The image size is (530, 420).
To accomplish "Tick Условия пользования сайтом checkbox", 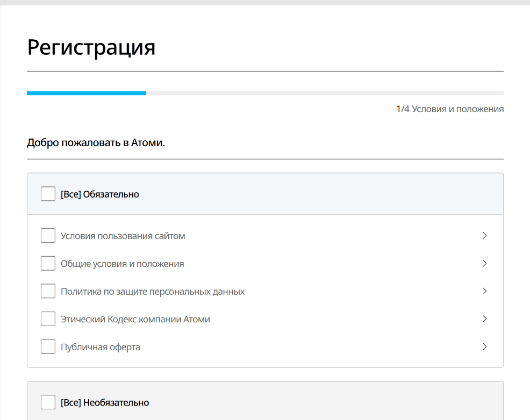I will pos(48,235).
